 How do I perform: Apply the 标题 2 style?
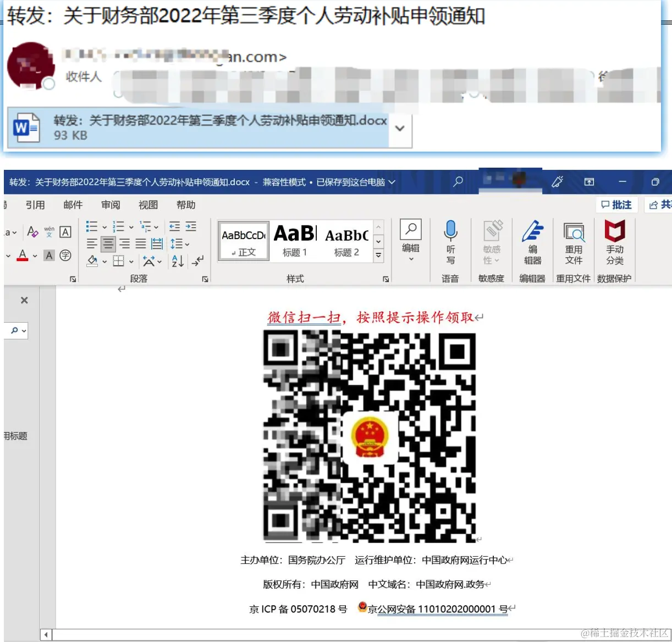[346, 241]
